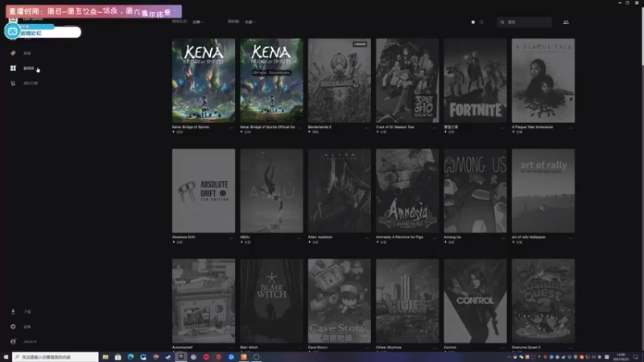644x362 pixels.
Task: Open options menu for Kena: Bridge of Spirits
Action: (231, 128)
